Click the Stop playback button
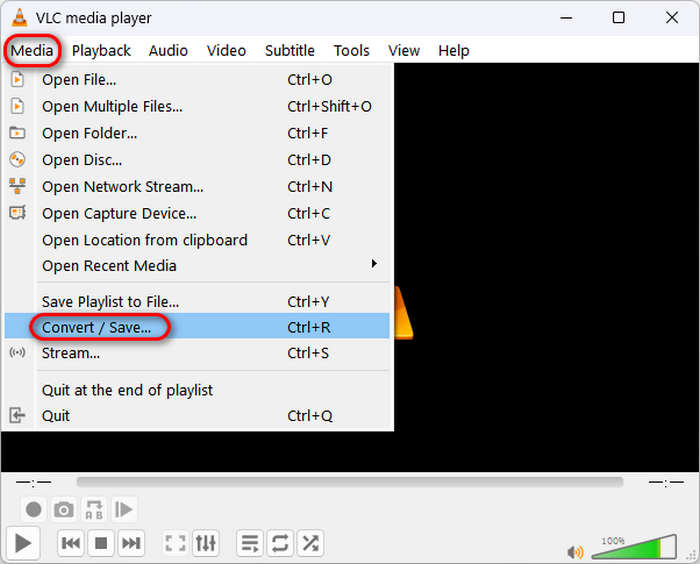Image resolution: width=700 pixels, height=564 pixels. click(101, 543)
